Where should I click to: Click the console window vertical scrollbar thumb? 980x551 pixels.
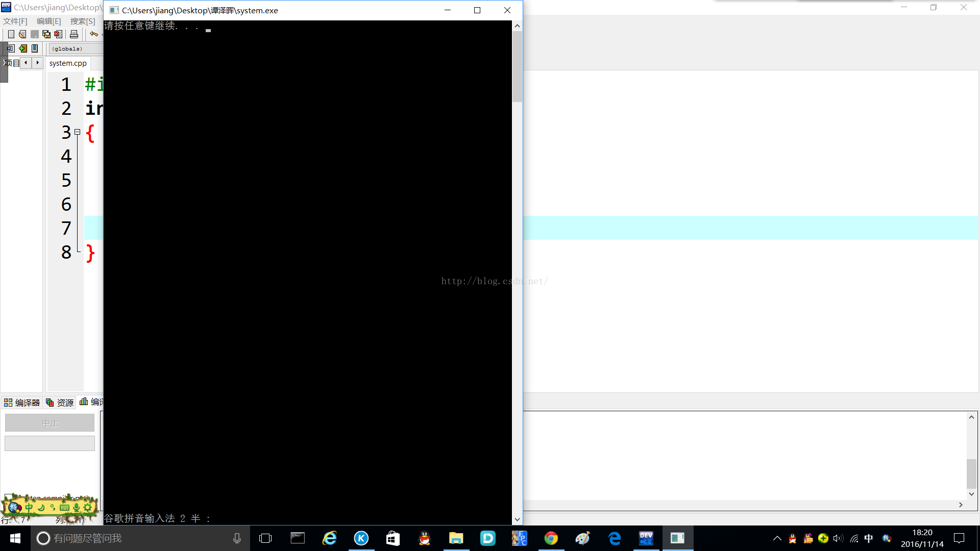click(x=517, y=66)
